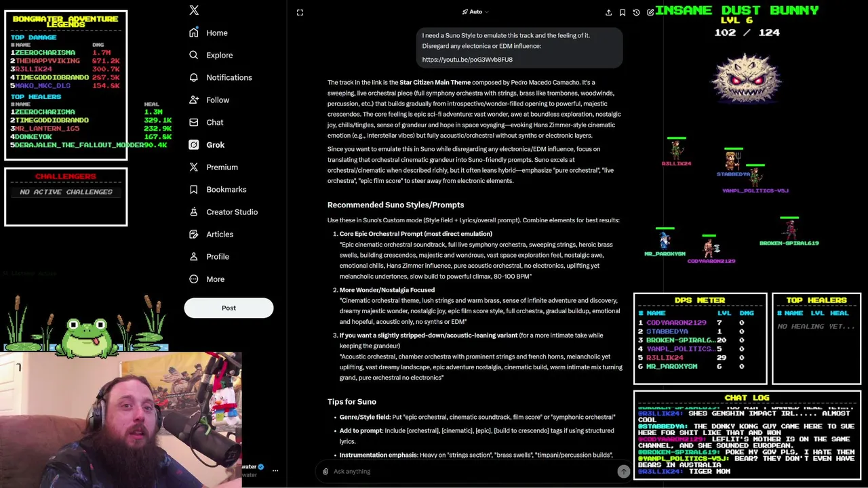This screenshot has width=868, height=488.
Task: Open Follow via the people icon
Action: tap(194, 100)
